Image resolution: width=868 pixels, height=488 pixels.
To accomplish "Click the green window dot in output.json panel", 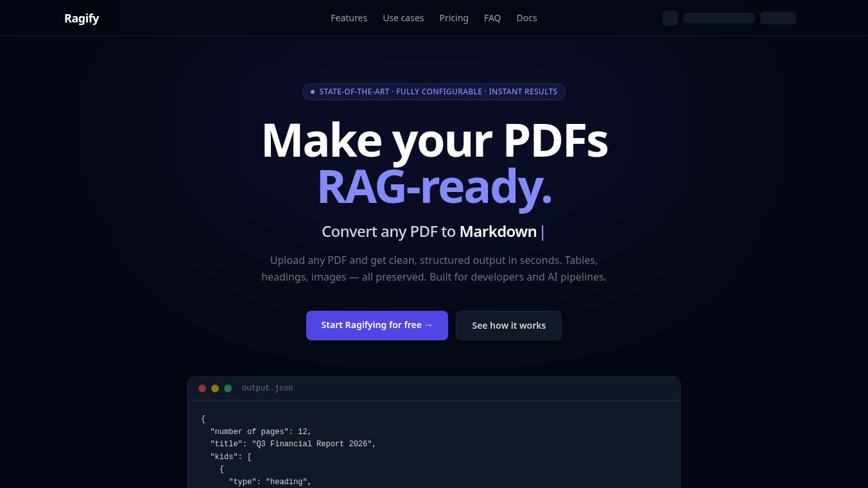I will (x=228, y=388).
